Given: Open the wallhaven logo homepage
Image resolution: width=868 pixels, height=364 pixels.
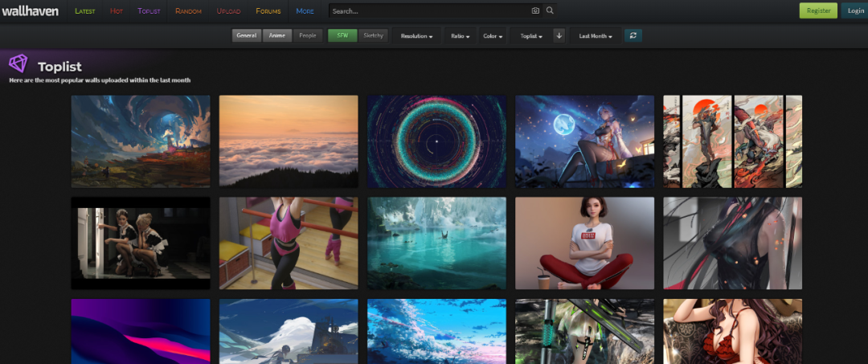Looking at the screenshot, I should [30, 10].
